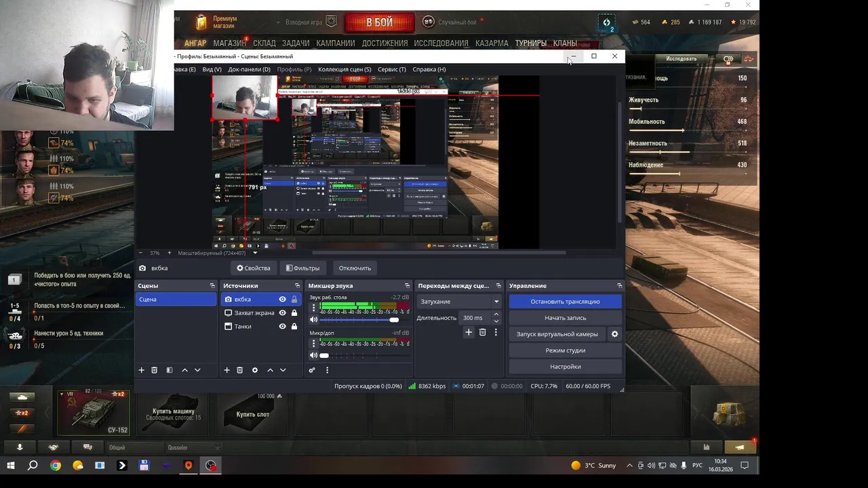The width and height of the screenshot is (868, 488).
Task: Open taskbar search magnifier
Action: (33, 466)
